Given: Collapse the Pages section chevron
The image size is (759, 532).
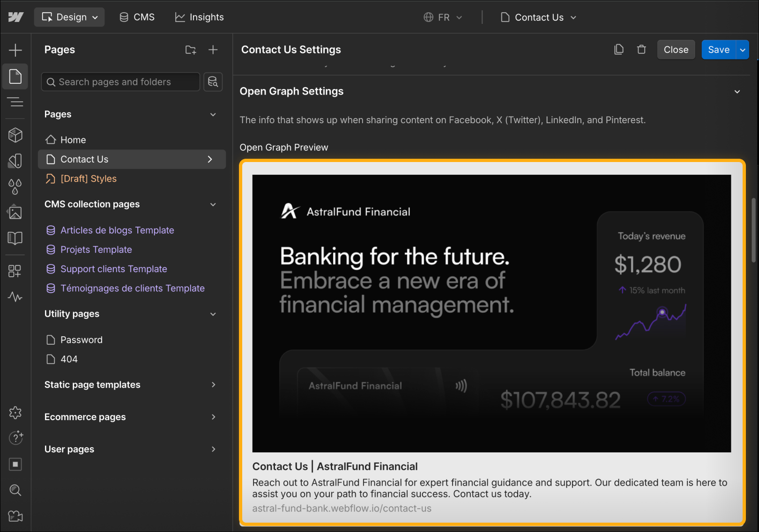Looking at the screenshot, I should click(x=213, y=115).
